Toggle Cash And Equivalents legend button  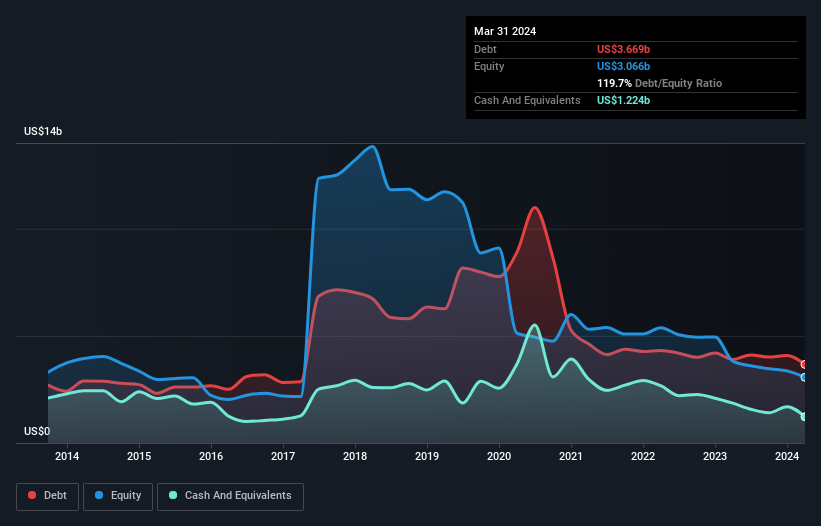230,496
